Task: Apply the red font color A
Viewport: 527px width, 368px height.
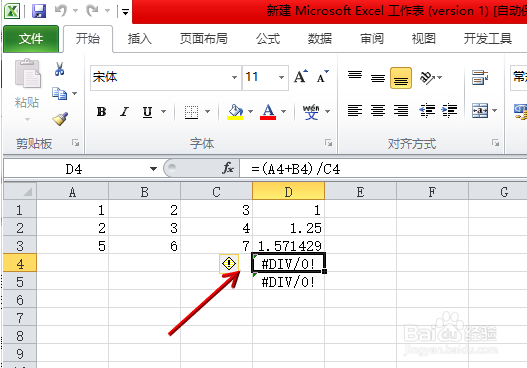Action: (268, 111)
